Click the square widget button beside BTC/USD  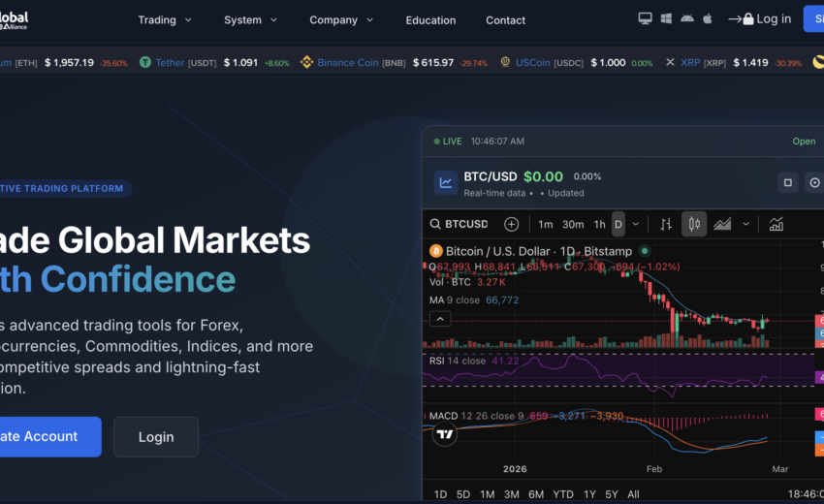click(x=788, y=183)
